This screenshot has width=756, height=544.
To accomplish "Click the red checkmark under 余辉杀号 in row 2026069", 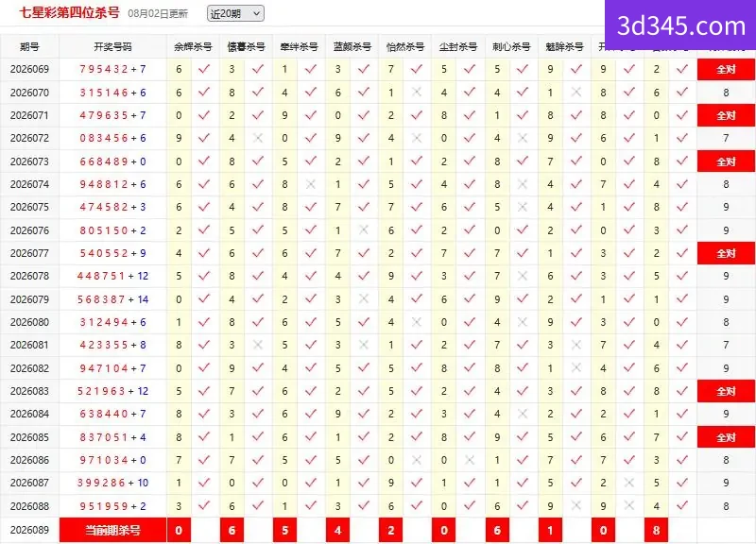I will 204,69.
